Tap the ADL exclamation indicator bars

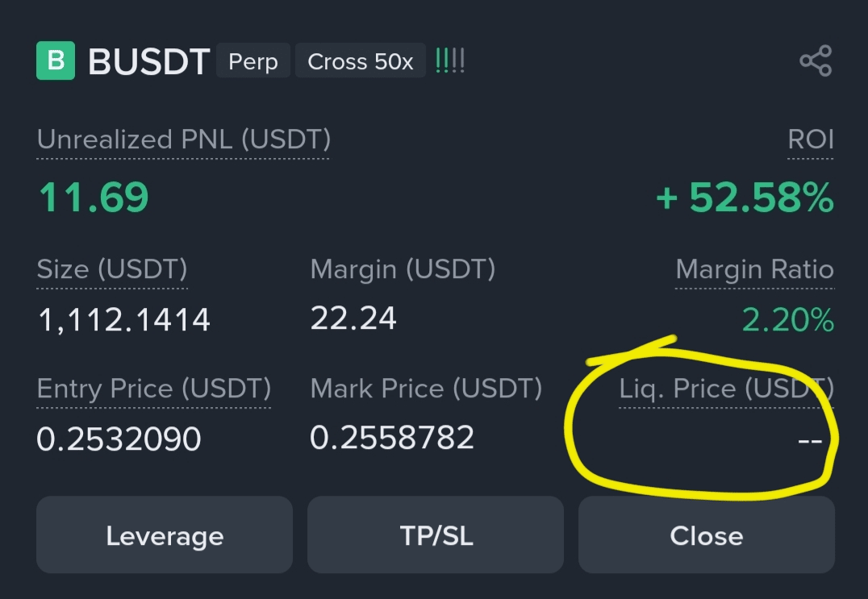[x=449, y=61]
